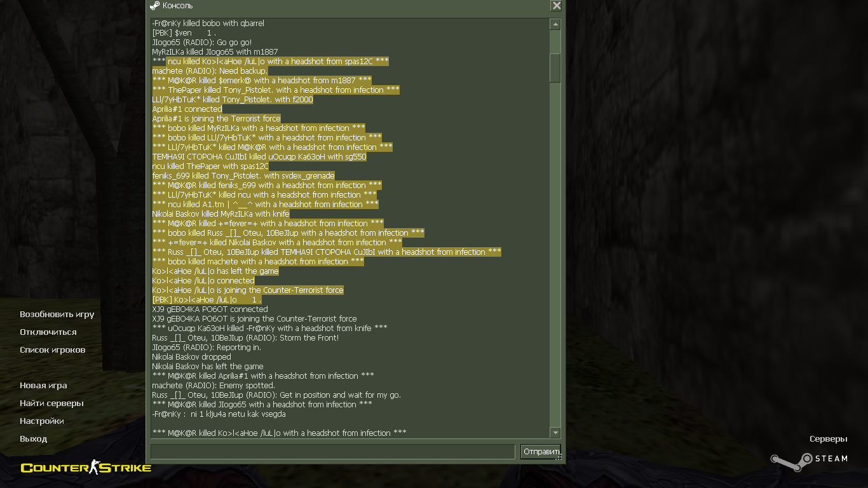868x488 pixels.
Task: Click the console scrollbar up arrow
Action: pos(555,25)
